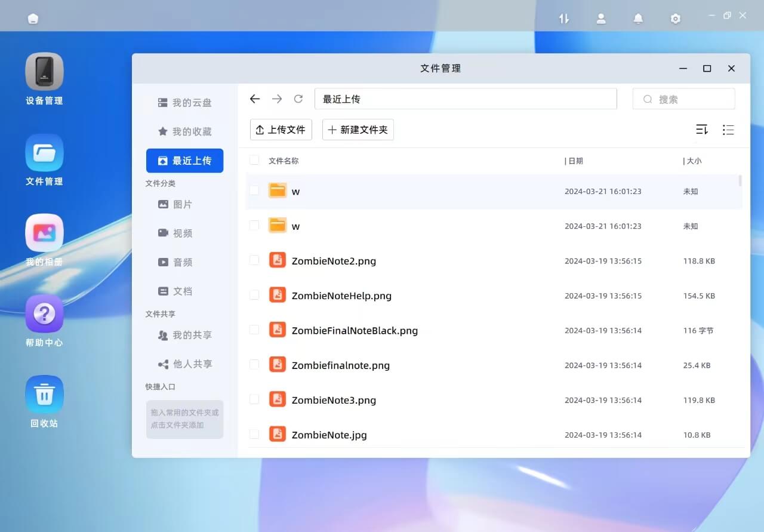Click the 上传文件 button
764x532 pixels.
coord(281,130)
